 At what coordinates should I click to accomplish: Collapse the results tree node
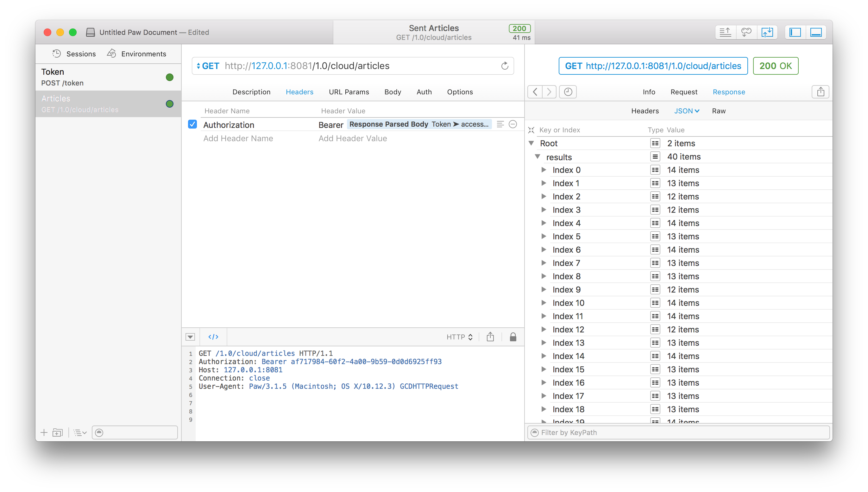point(538,156)
